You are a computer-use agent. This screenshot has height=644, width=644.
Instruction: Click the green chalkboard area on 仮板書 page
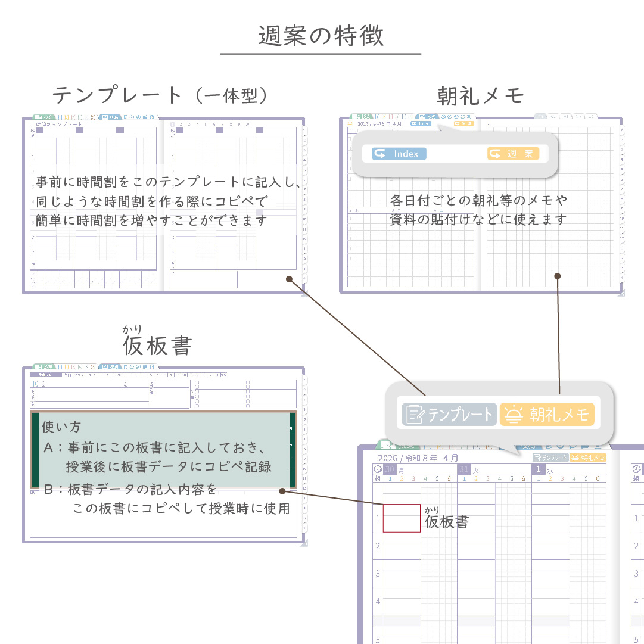tap(36, 450)
